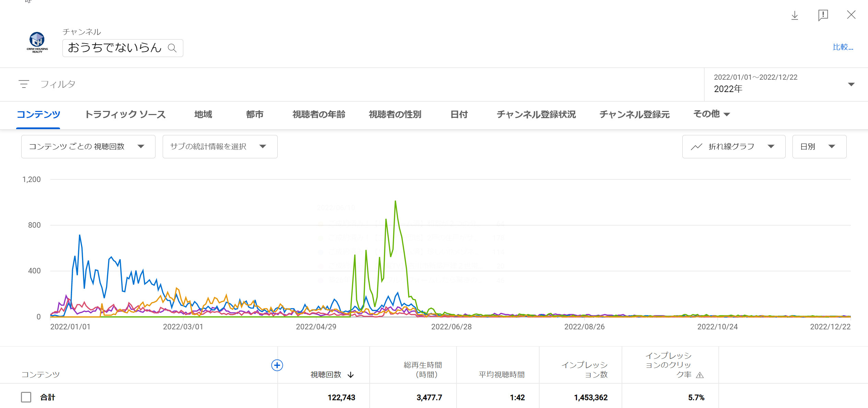868x408 pixels.
Task: Open サブの統計情報を選択 dropdown
Action: click(x=220, y=147)
